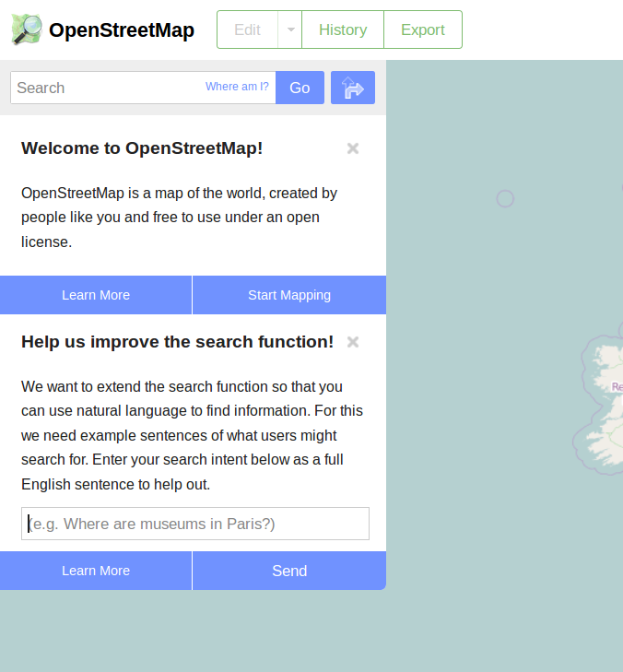Open the directions arrow icon
This screenshot has width=623, height=672.
click(x=353, y=88)
